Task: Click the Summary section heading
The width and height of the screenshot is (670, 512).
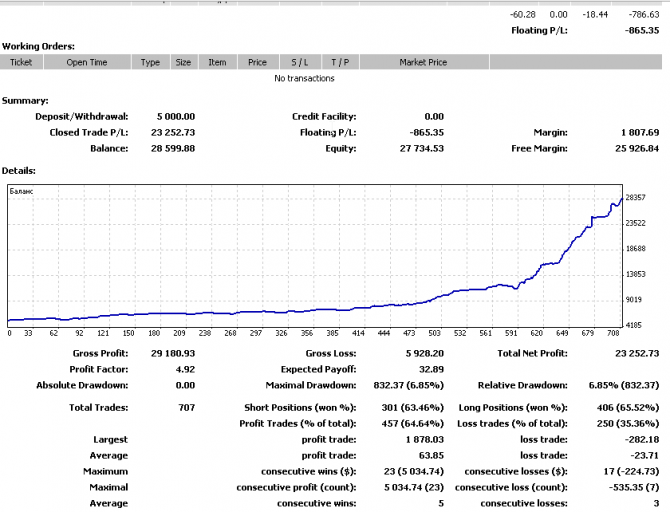Action: point(25,101)
